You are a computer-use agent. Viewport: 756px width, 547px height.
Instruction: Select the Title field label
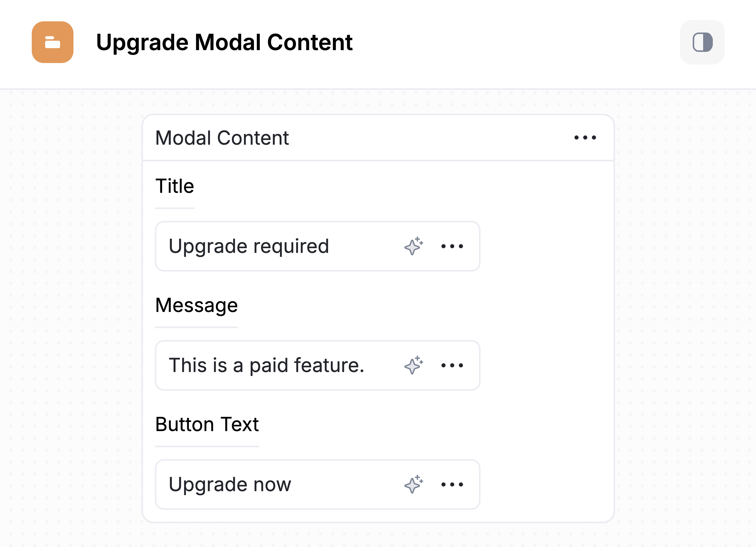click(174, 186)
